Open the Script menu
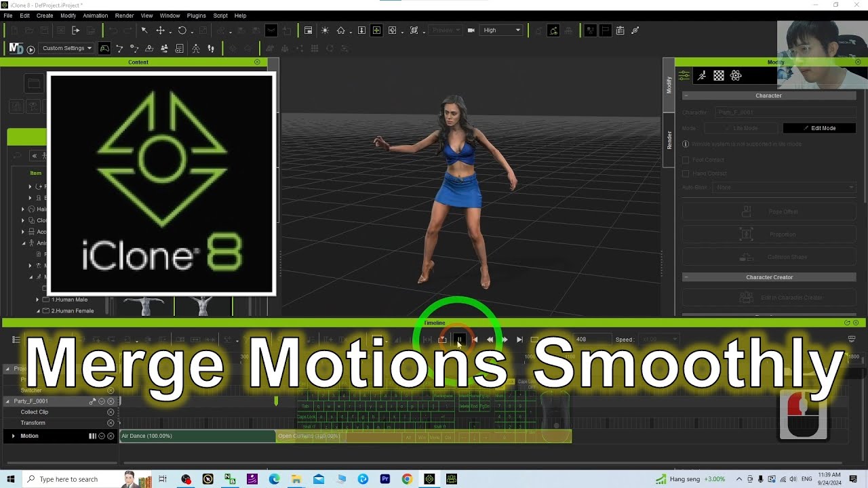This screenshot has width=868, height=488. 220,16
